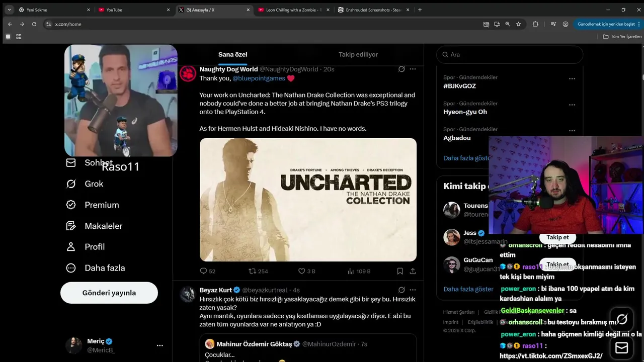Bookmark the Naughty Dog World post
The image size is (644, 362).
pos(400,271)
